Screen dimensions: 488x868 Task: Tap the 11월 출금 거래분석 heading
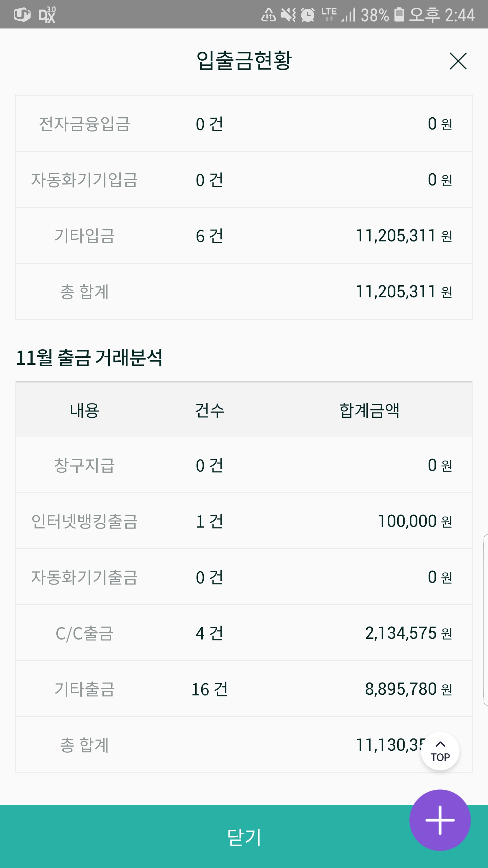tap(89, 357)
